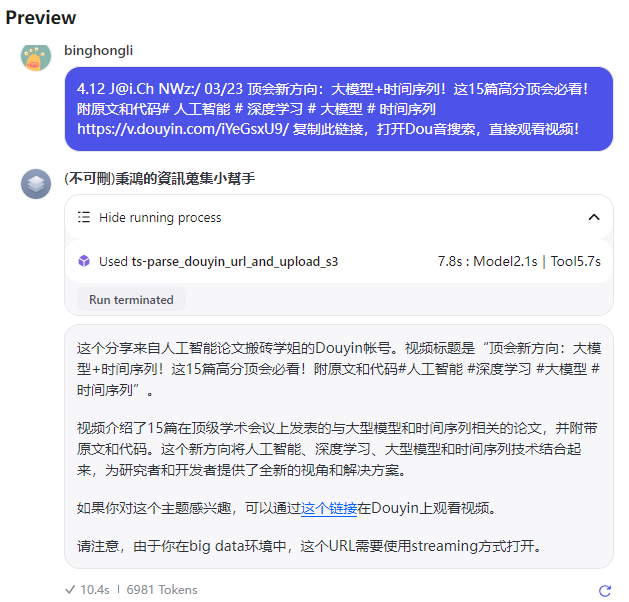Click the purple cube tool icon

pos(84,261)
